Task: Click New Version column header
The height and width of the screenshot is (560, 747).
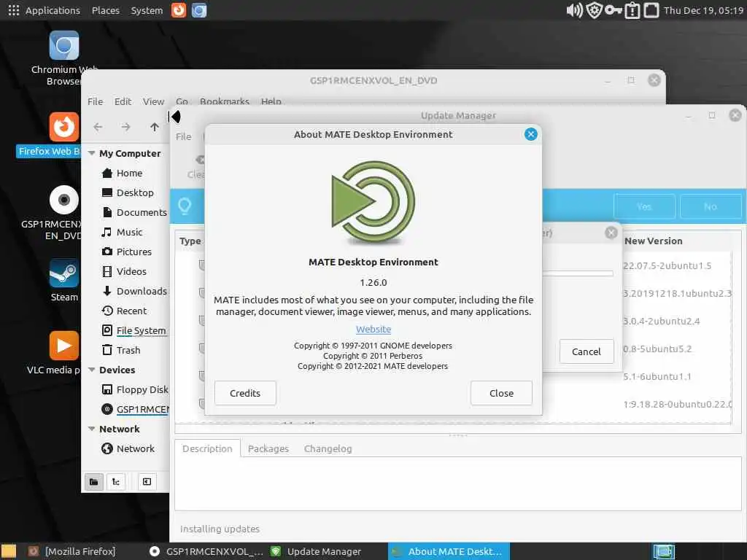Action: point(653,241)
